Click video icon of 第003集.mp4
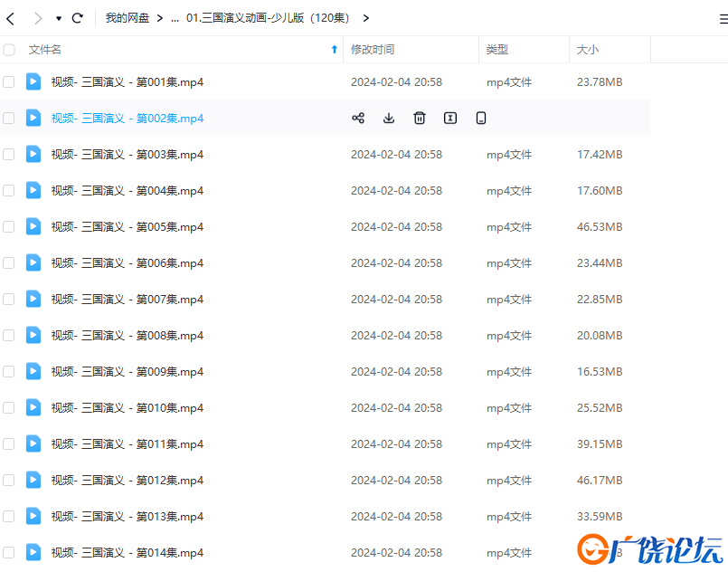Screen dimensions: 728x572 [x=33, y=154]
